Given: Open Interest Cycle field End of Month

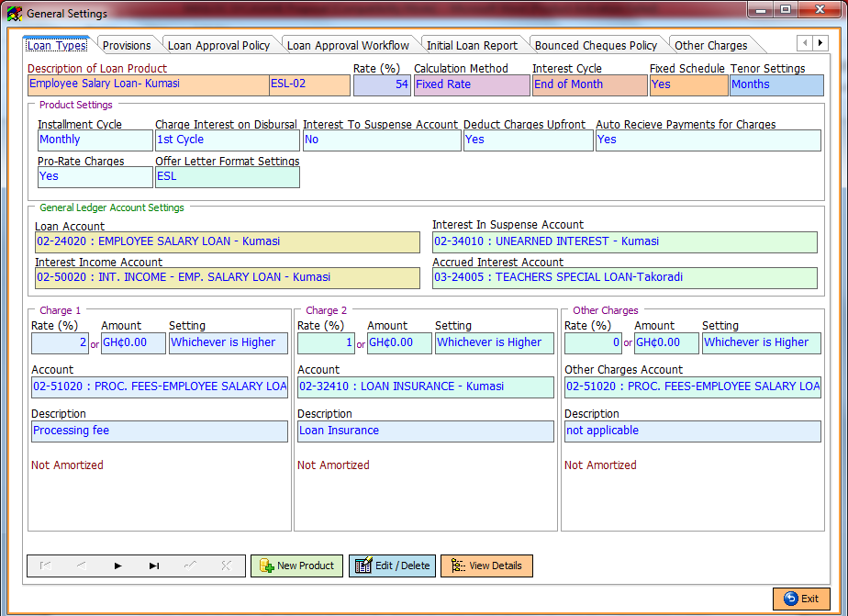Looking at the screenshot, I should click(589, 85).
